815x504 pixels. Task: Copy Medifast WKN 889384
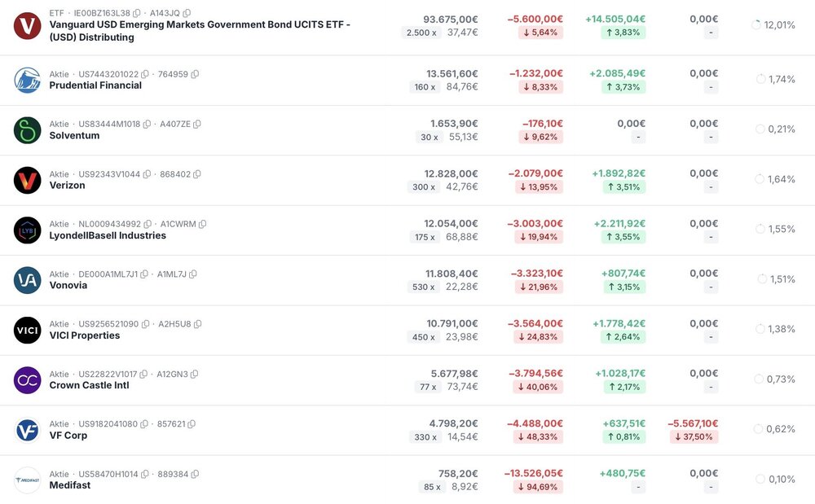(x=195, y=474)
